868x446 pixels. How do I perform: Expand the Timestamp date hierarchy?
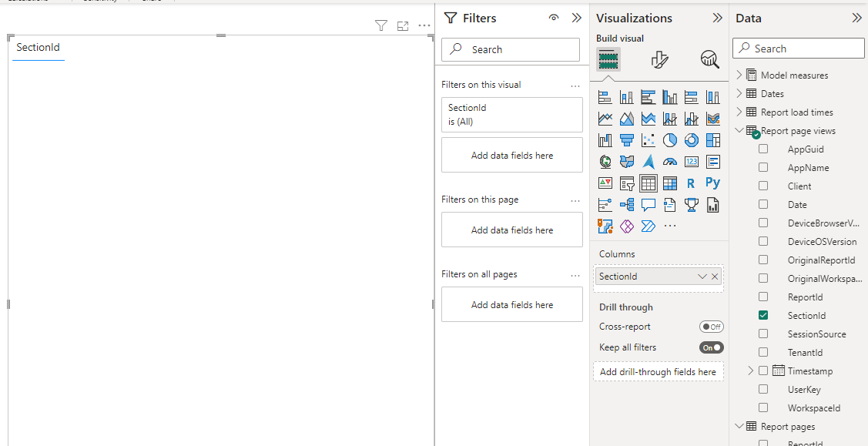click(751, 371)
